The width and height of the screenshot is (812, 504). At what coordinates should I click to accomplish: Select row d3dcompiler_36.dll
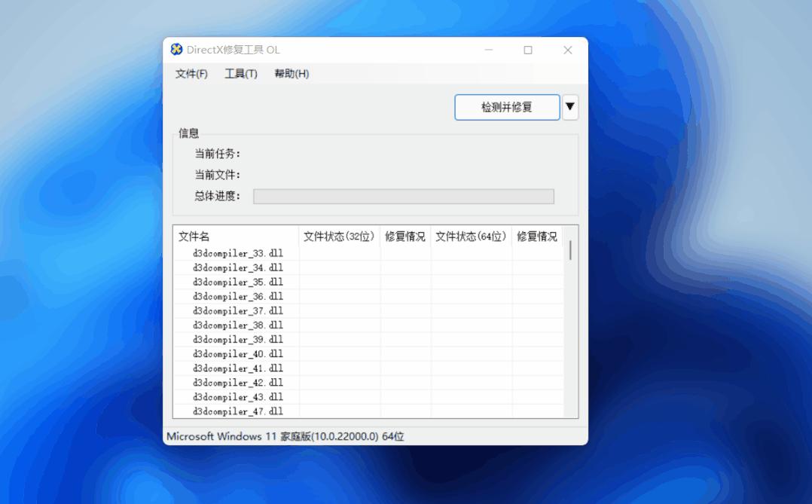368,297
